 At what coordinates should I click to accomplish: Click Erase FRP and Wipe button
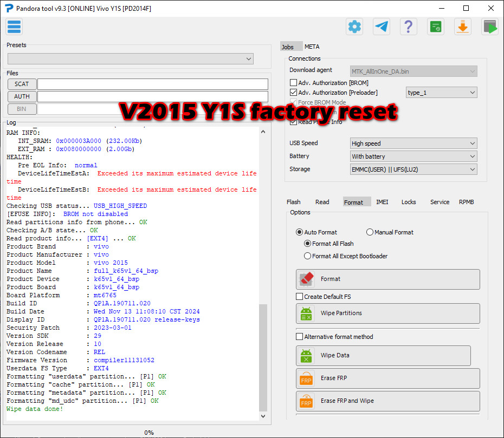(387, 401)
